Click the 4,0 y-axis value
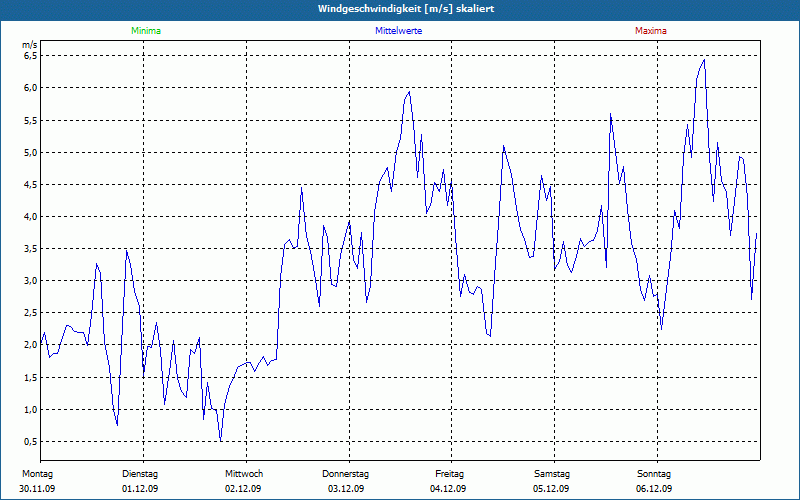Image resolution: width=800 pixels, height=500 pixels. pos(31,216)
